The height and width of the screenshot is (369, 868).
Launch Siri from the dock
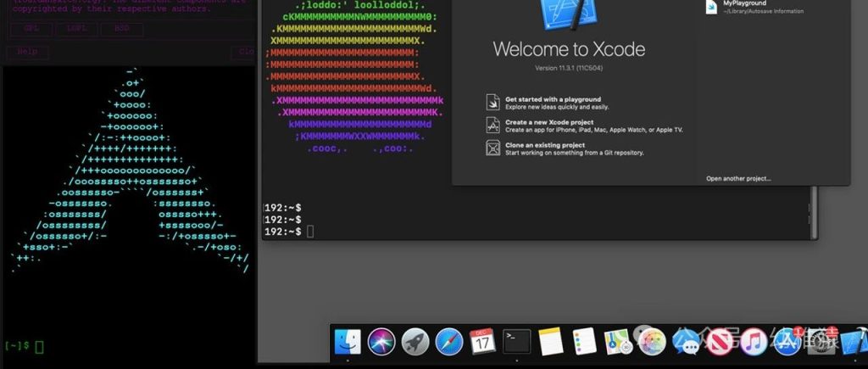tap(381, 342)
